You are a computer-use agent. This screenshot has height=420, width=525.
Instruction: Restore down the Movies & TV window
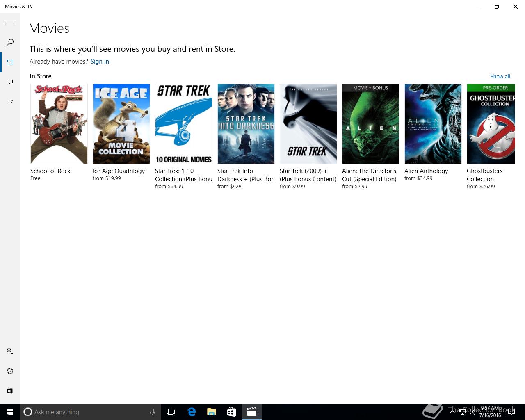coord(497,7)
